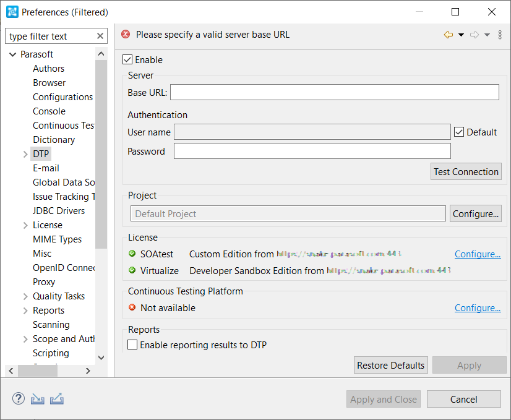Image resolution: width=511 pixels, height=420 pixels.
Task: Select Continuous Testing in the tree
Action: point(64,126)
